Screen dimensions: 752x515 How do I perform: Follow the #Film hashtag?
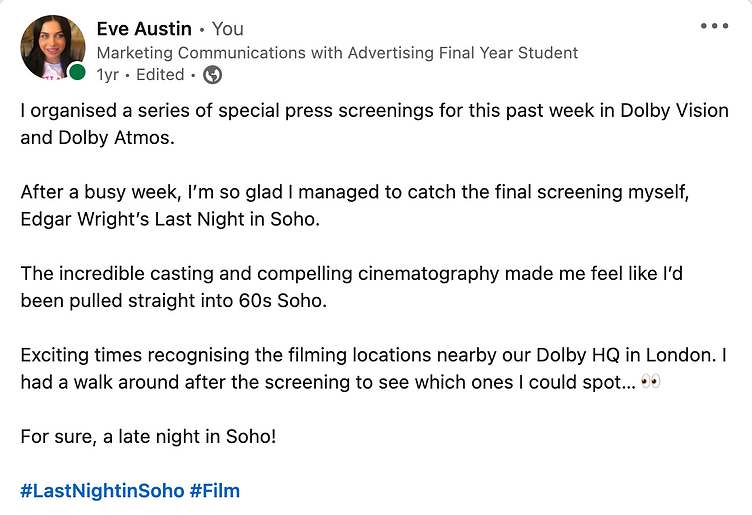click(x=214, y=491)
